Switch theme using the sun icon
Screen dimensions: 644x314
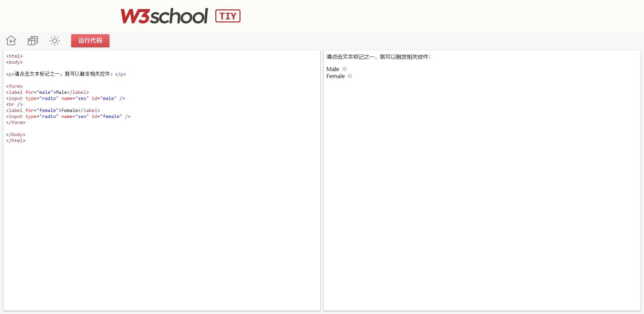pos(55,41)
